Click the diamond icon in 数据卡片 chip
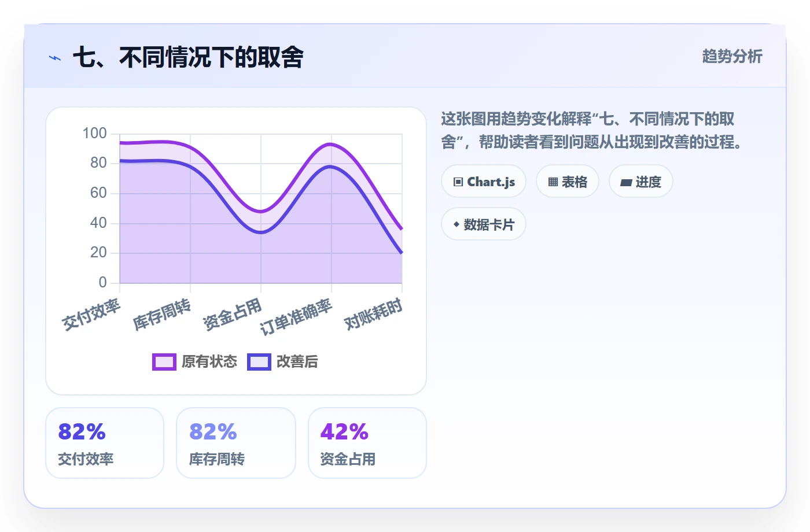 click(x=456, y=224)
